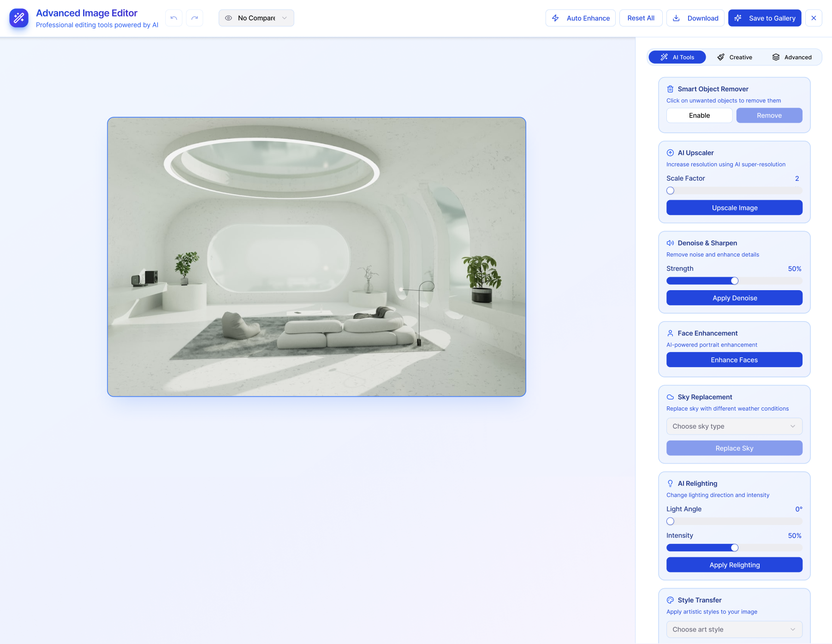
Task: Open the No Compare dropdown
Action: [256, 18]
